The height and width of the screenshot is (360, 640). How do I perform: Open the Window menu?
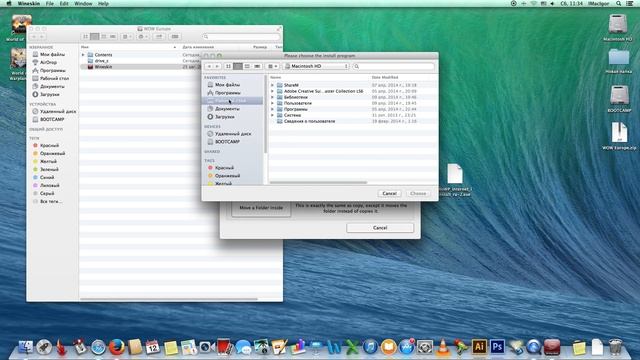coord(83,3)
